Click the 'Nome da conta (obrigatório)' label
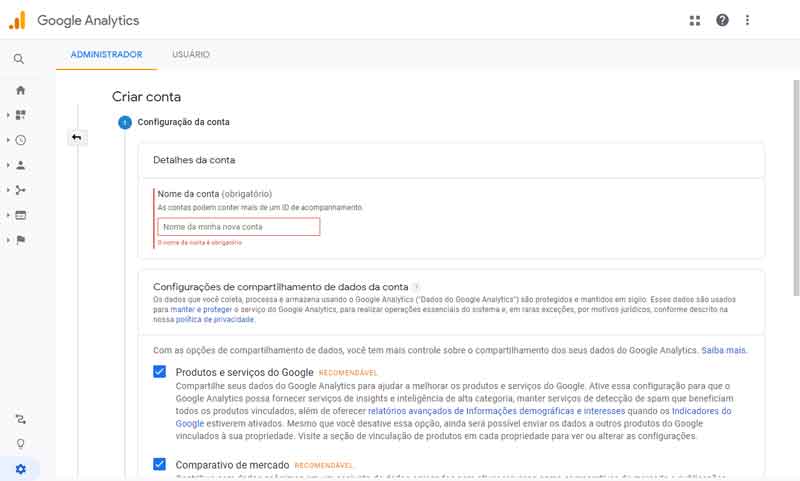Viewport: 800px width, 481px height. 214,194
